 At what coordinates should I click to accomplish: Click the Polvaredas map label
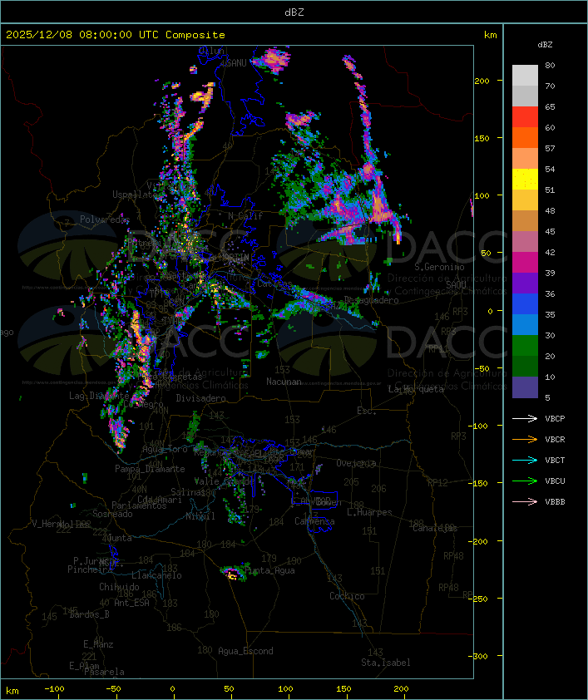point(105,219)
